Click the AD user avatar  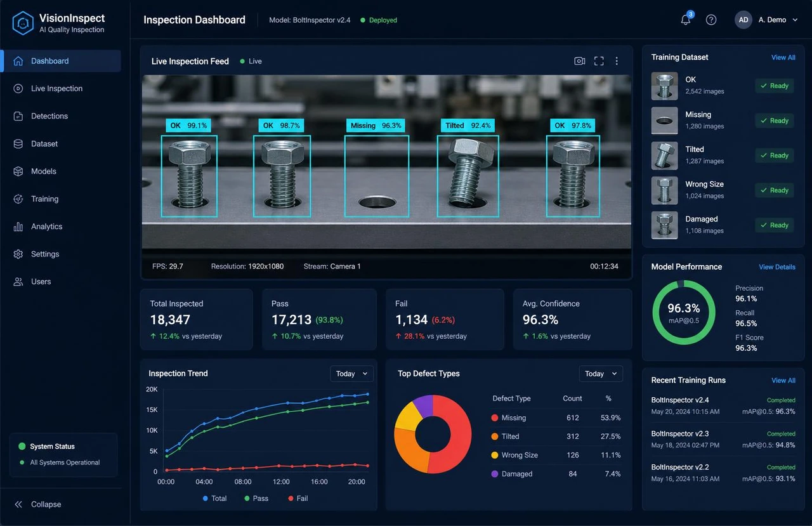click(x=743, y=20)
